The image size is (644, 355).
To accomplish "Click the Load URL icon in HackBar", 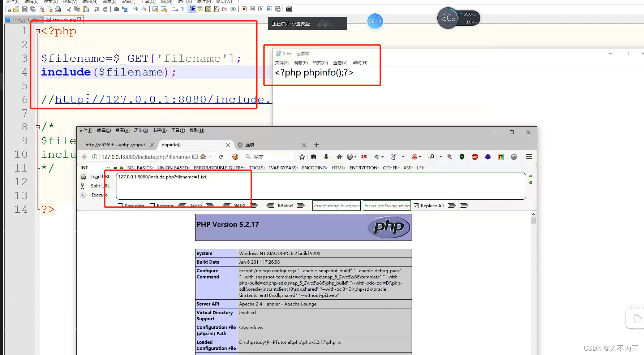I will (83, 177).
